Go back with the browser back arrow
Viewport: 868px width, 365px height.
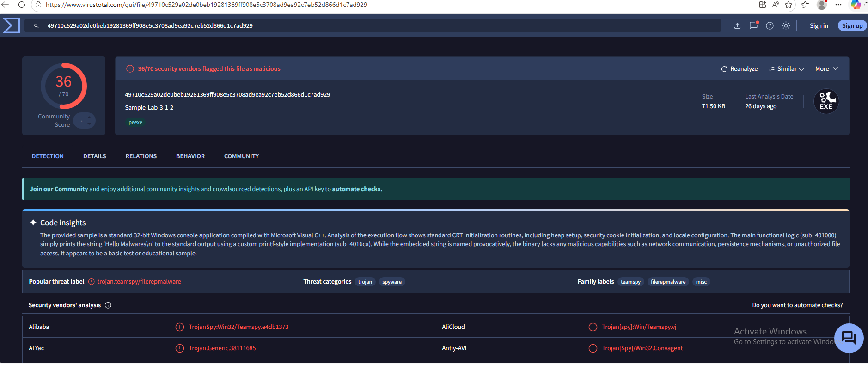6,5
